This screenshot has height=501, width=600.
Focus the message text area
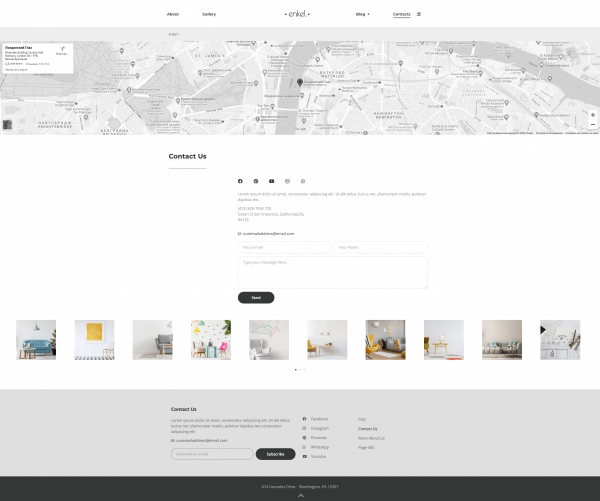332,272
